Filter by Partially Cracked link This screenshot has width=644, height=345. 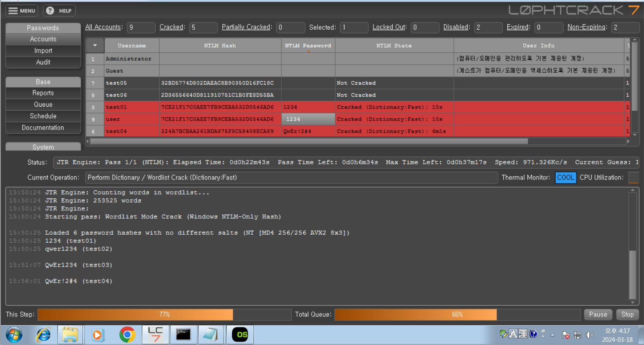247,27
